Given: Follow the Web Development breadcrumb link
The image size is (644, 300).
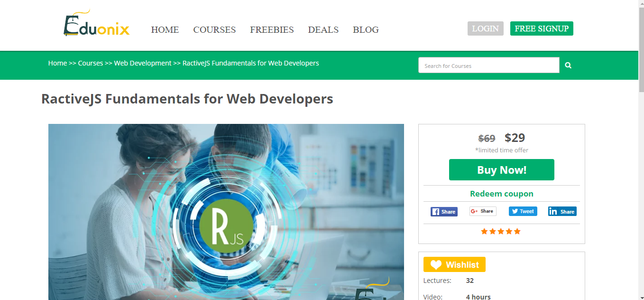Looking at the screenshot, I should pyautogui.click(x=143, y=63).
